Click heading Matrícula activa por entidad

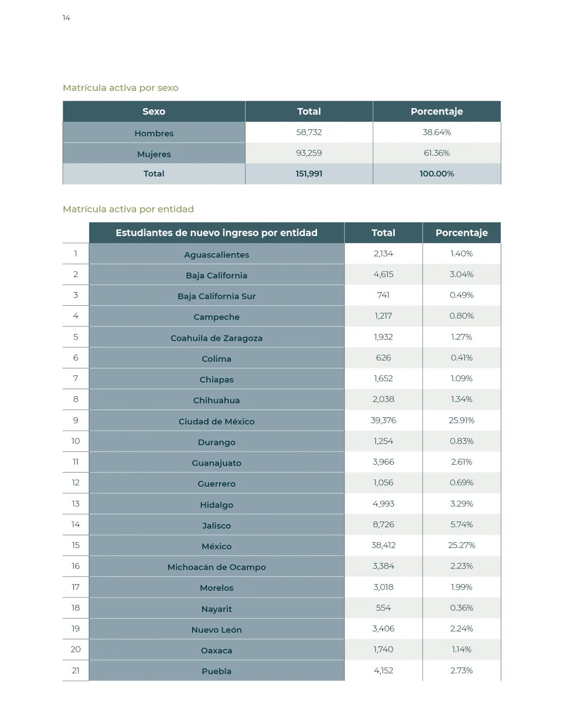128,209
